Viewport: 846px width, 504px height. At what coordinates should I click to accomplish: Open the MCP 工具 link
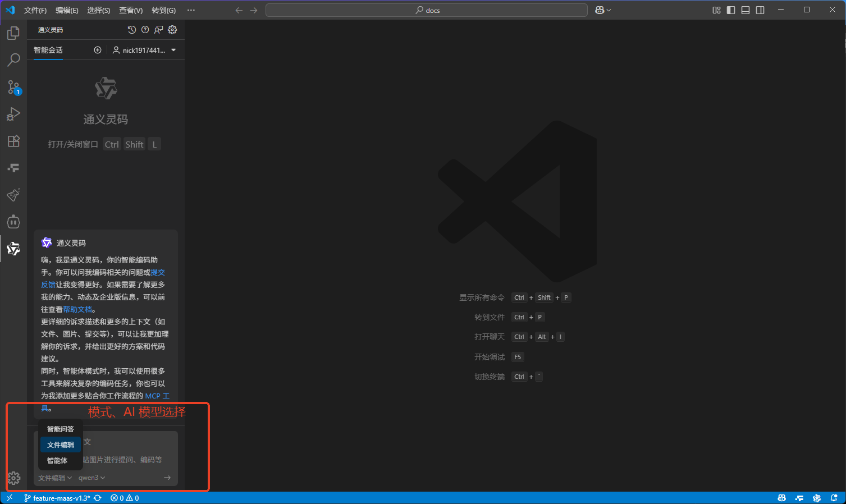pos(157,396)
